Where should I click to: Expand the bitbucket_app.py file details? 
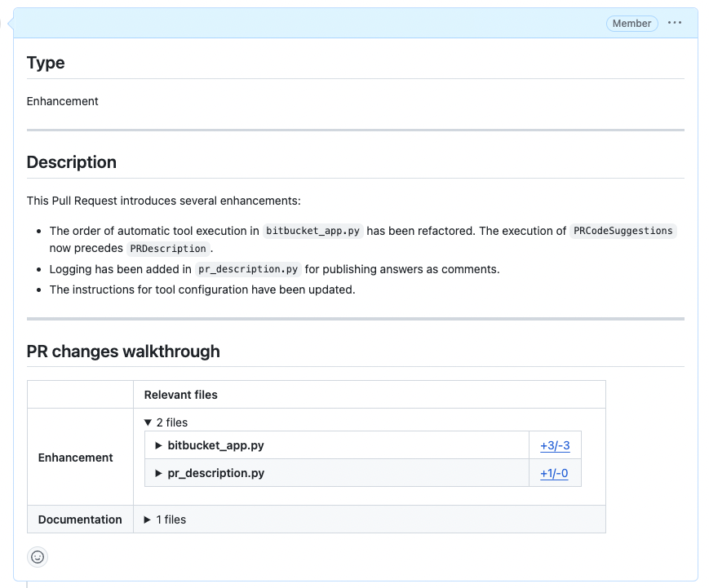pyautogui.click(x=159, y=445)
